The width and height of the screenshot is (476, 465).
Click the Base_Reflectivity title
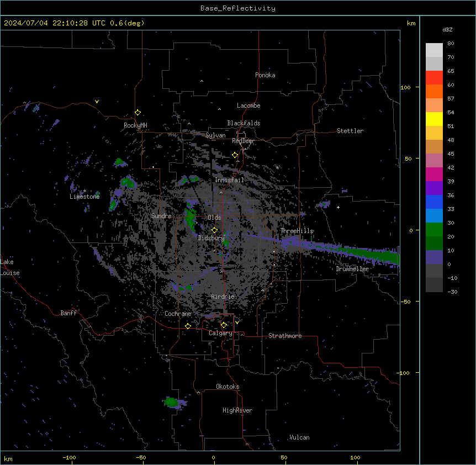tap(238, 8)
